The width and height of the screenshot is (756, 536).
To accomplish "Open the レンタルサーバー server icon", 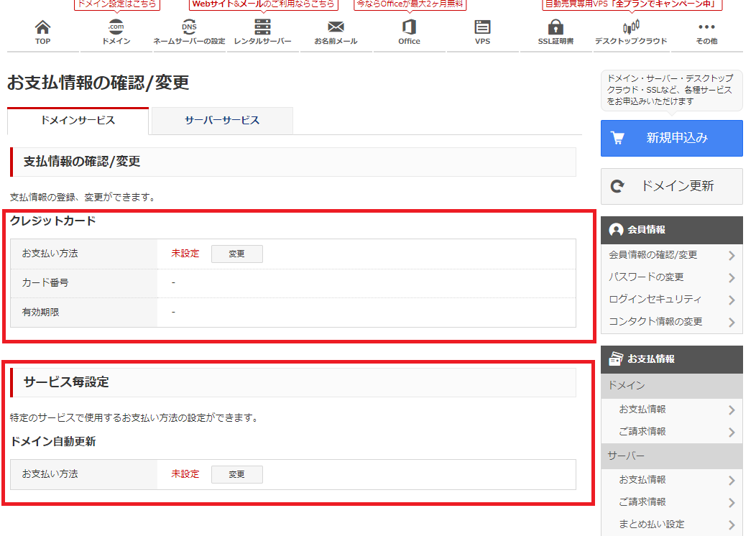I will coord(262,29).
